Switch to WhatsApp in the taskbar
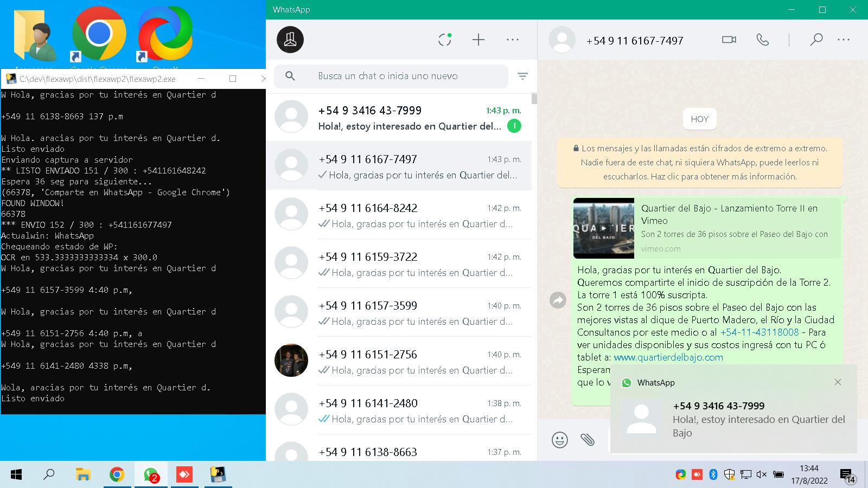This screenshot has width=868, height=488. (x=151, y=475)
